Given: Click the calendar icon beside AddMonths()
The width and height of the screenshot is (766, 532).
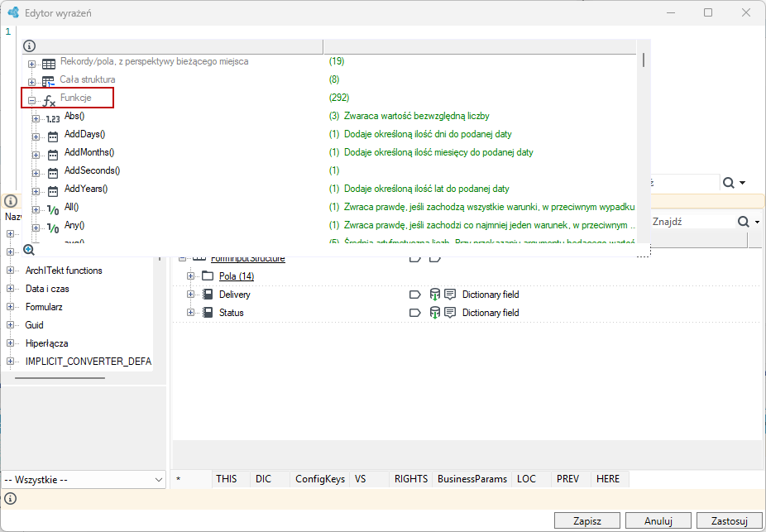Looking at the screenshot, I should click(x=53, y=155).
